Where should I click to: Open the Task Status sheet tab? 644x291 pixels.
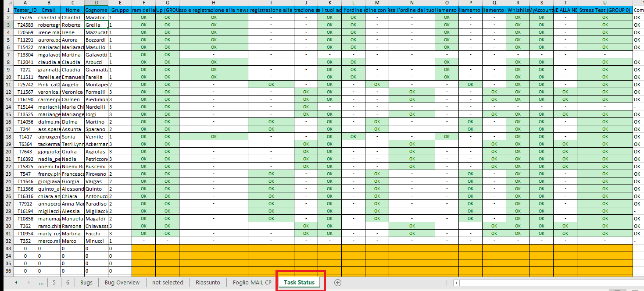tap(299, 282)
